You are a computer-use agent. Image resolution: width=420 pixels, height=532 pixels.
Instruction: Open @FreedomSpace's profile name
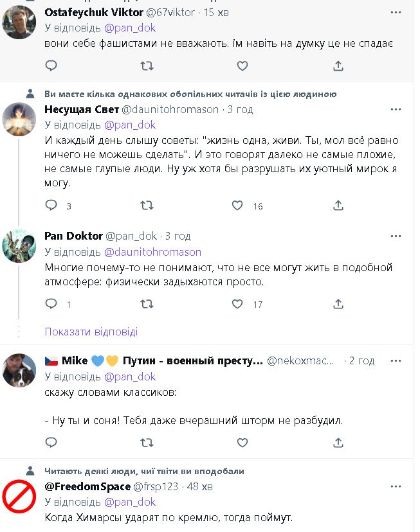[87, 486]
